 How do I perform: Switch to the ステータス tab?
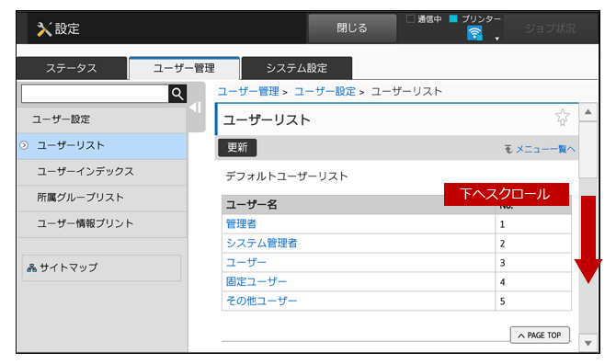click(x=72, y=68)
